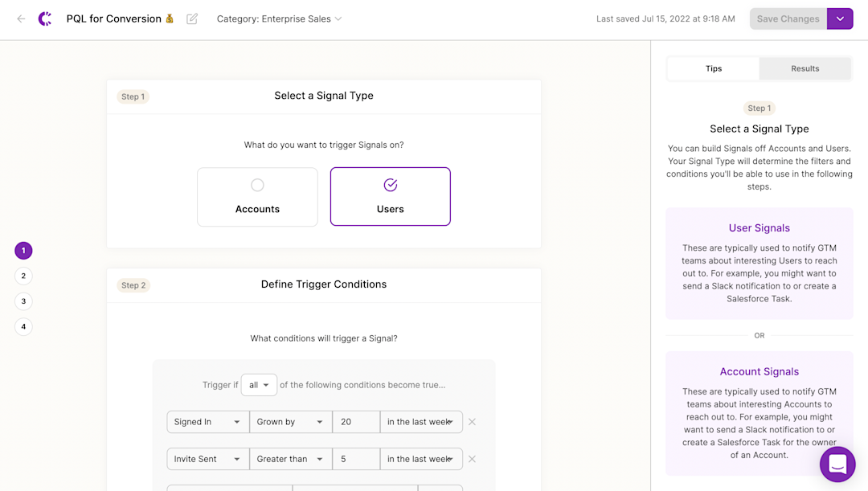Click the purple app logo

[45, 18]
